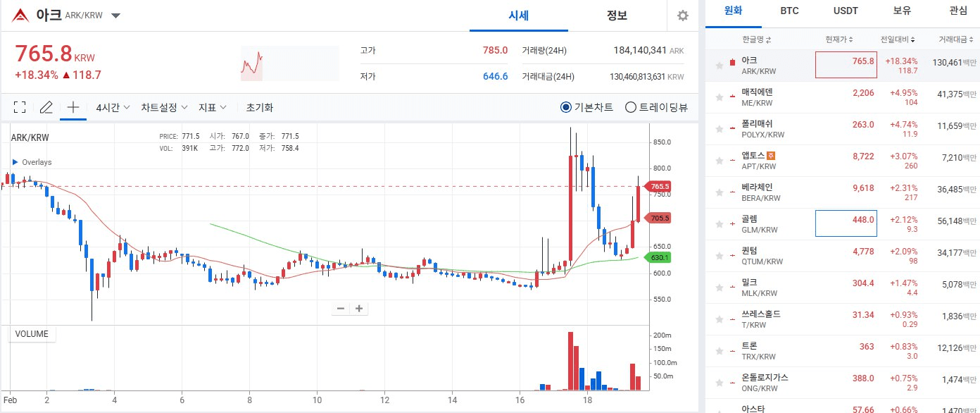Zoom in chart with plus button
Image resolution: width=980 pixels, height=413 pixels.
pyautogui.click(x=359, y=308)
